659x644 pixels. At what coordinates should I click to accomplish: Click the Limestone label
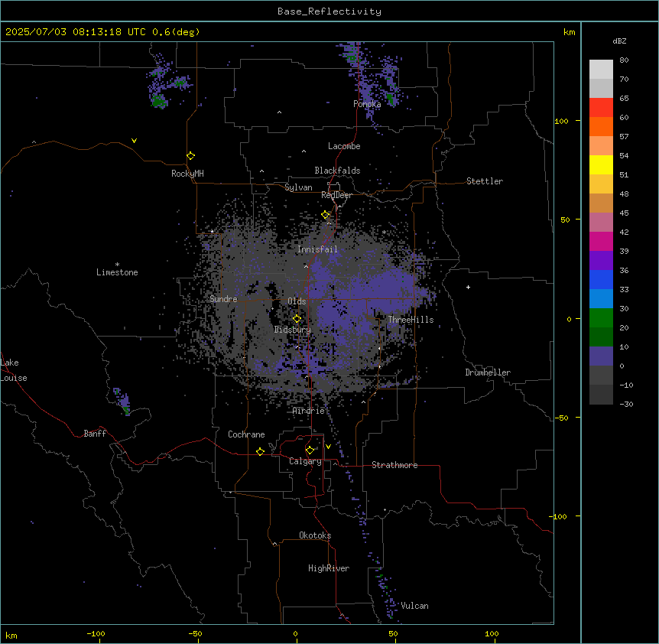coord(117,272)
